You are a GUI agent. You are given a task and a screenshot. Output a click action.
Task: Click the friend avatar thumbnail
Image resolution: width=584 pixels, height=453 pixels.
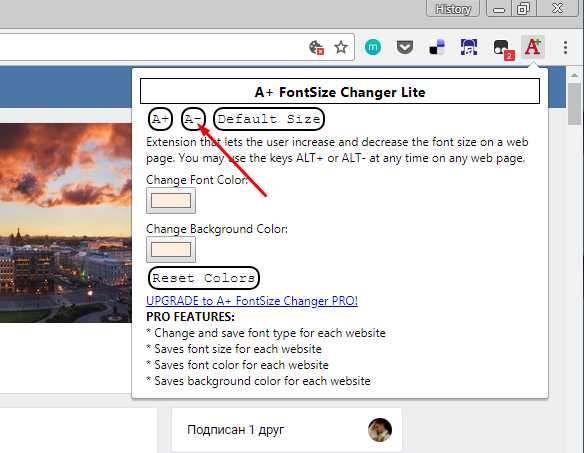point(380,430)
